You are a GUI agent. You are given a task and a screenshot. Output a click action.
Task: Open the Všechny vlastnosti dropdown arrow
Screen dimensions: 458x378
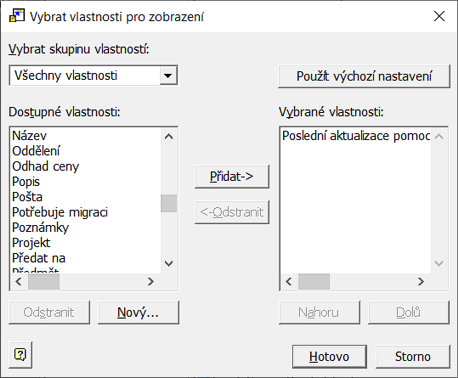pyautogui.click(x=168, y=76)
